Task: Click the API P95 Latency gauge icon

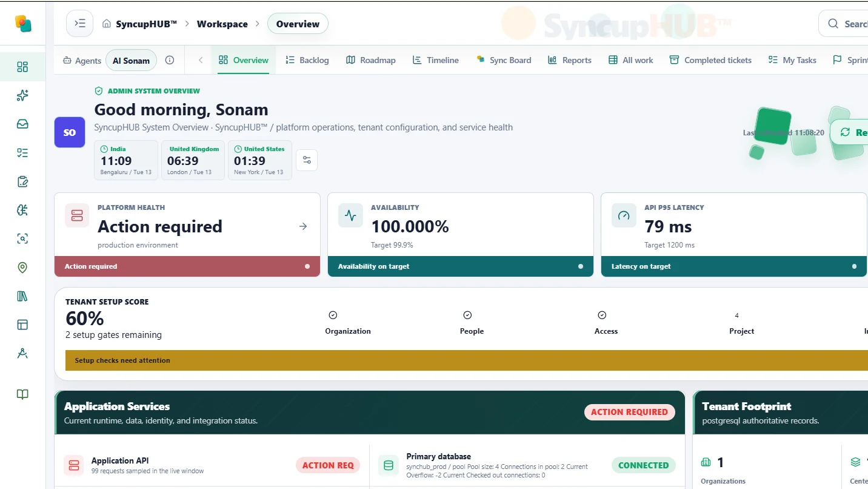Action: point(624,215)
